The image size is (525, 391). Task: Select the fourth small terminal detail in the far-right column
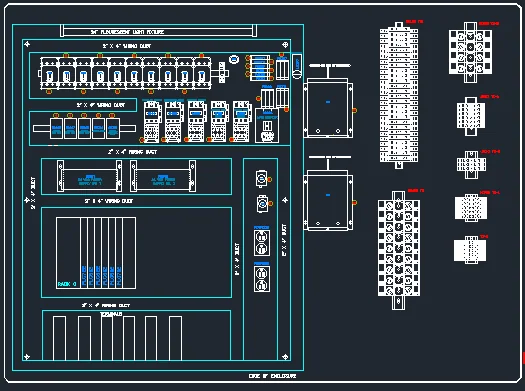click(471, 208)
